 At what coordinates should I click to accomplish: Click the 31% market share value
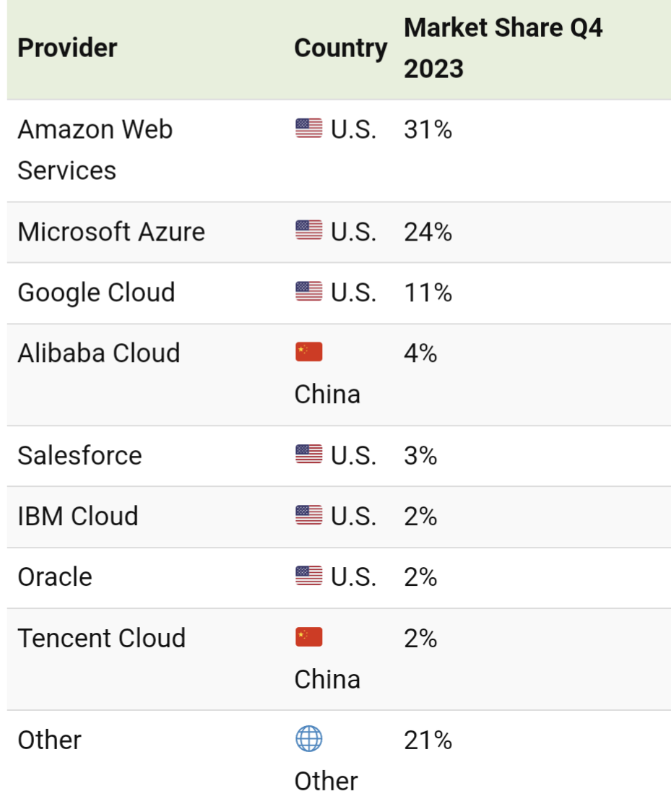coord(428,130)
